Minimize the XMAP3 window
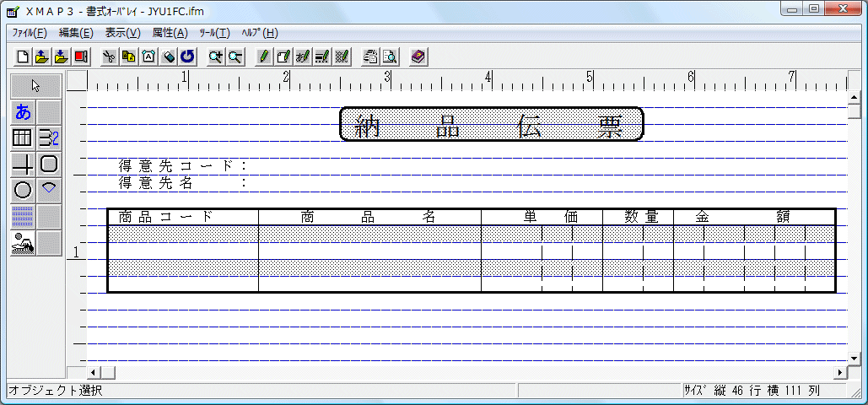868x405 pixels. click(792, 9)
